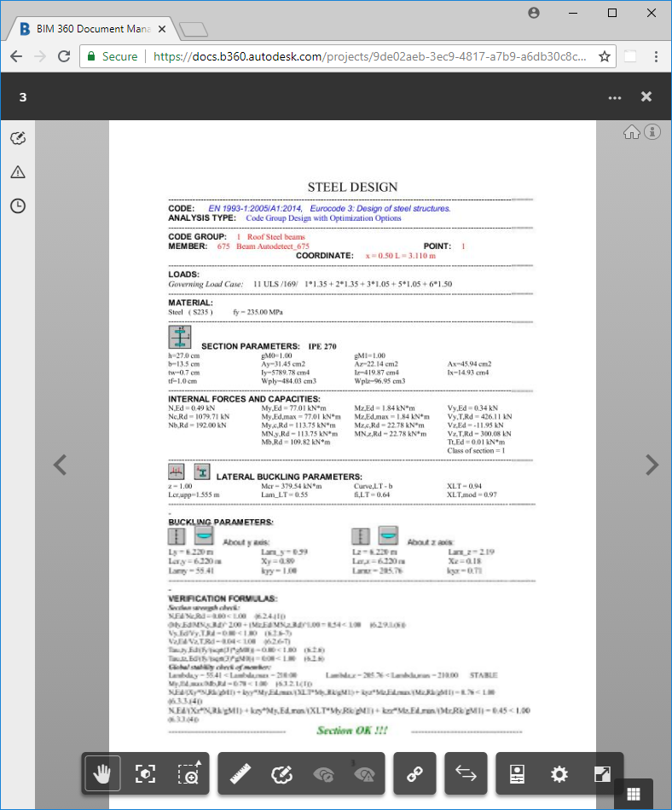Go forward in browser history
The width and height of the screenshot is (672, 810).
tap(40, 56)
